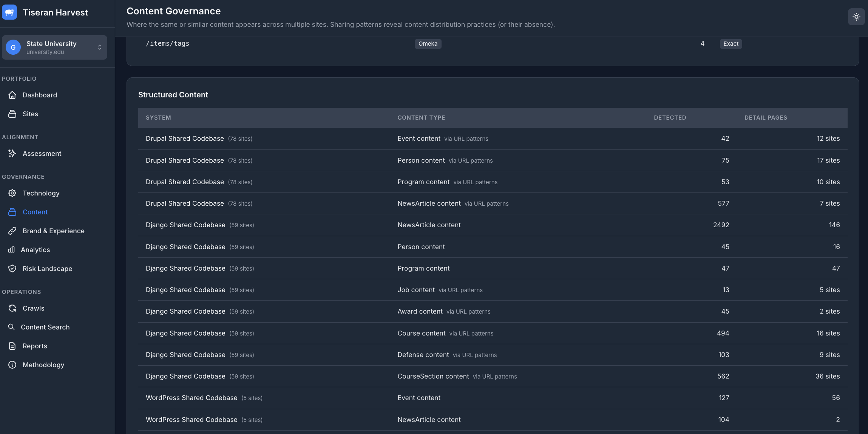The image size is (868, 434).
Task: Open the Dashboard home icon
Action: click(x=12, y=95)
